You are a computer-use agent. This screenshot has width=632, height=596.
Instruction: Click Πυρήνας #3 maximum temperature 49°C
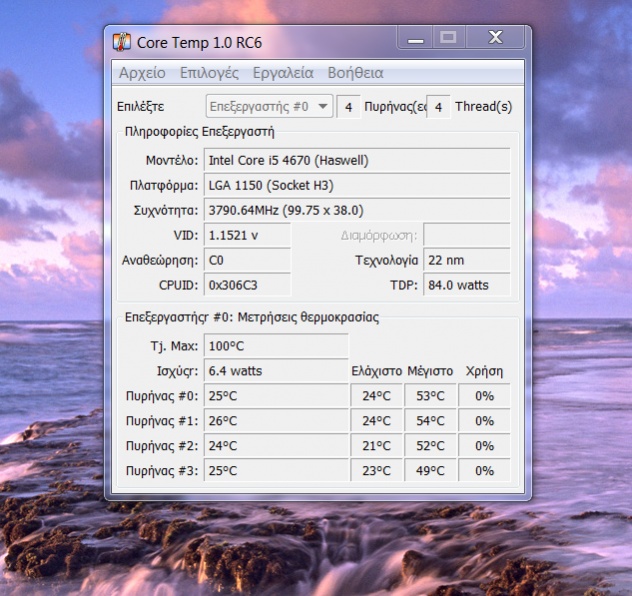point(430,471)
